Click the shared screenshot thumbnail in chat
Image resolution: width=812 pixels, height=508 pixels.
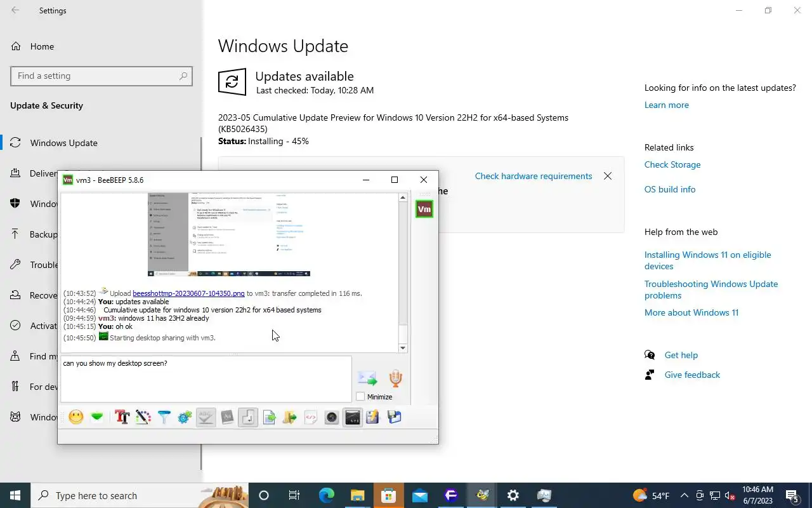pos(229,234)
